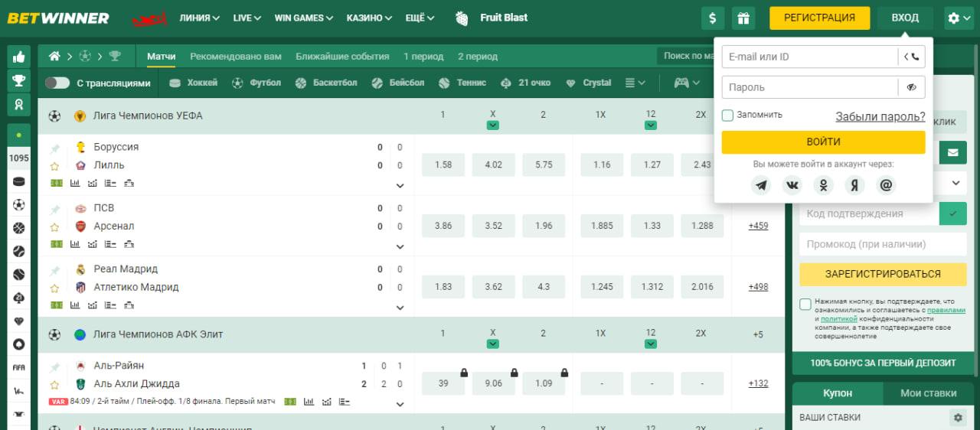Click the Telegram login icon

click(x=760, y=185)
